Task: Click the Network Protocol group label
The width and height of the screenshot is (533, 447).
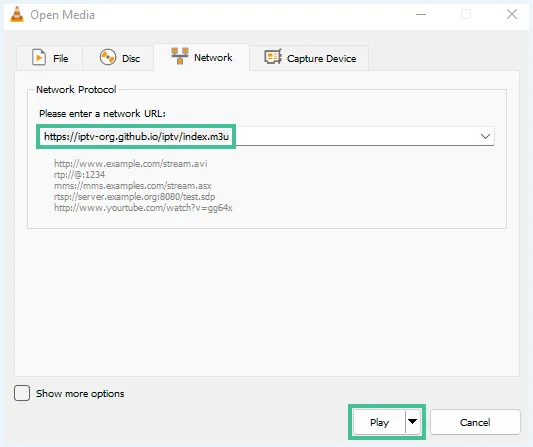Action: (x=76, y=89)
